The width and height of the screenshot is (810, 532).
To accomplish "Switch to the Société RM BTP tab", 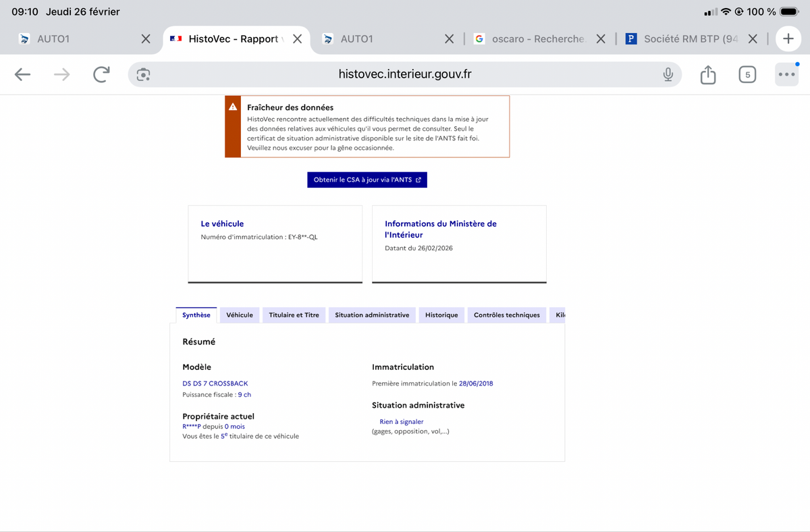I will point(685,38).
